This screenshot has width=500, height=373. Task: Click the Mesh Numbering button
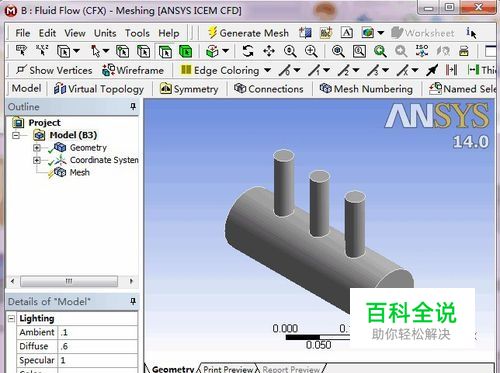click(366, 89)
